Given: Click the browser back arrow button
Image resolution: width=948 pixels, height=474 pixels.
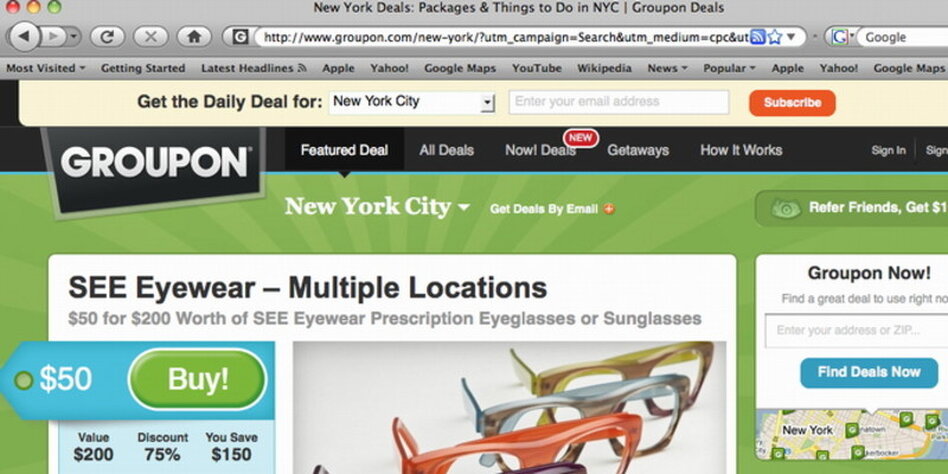Looking at the screenshot, I should click(25, 37).
